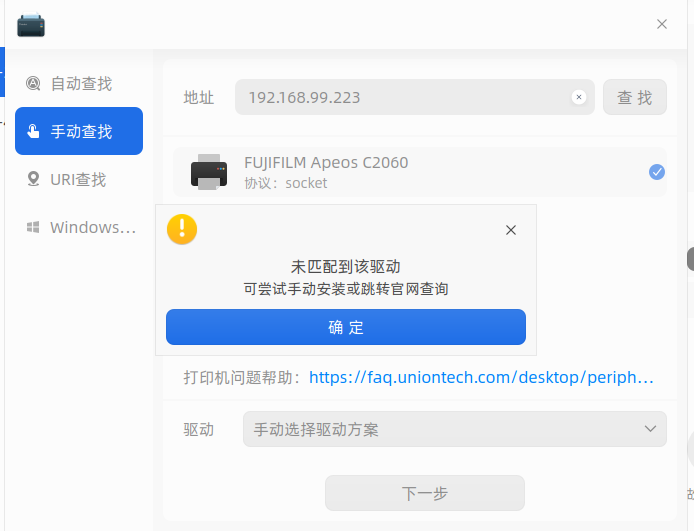Click the 可尝试手动安装或跳转官网查询 message
This screenshot has height=531, width=694.
(x=346, y=289)
